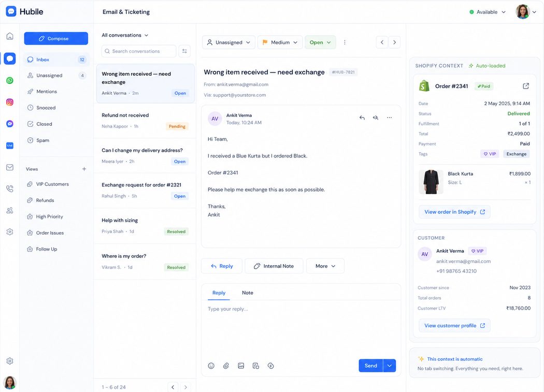Screen dimensions: 544x392
Task: Click the Black Kurta product thumbnail
Action: coord(431,182)
